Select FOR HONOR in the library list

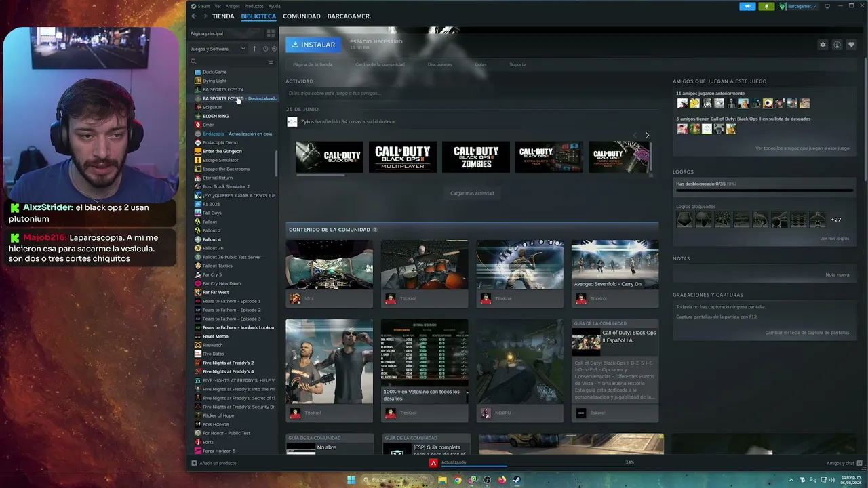(x=216, y=424)
